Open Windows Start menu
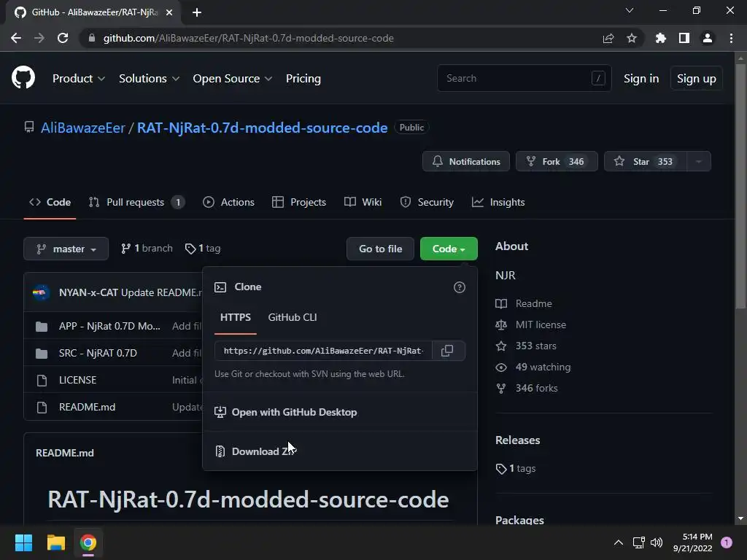747x560 pixels. click(x=23, y=542)
